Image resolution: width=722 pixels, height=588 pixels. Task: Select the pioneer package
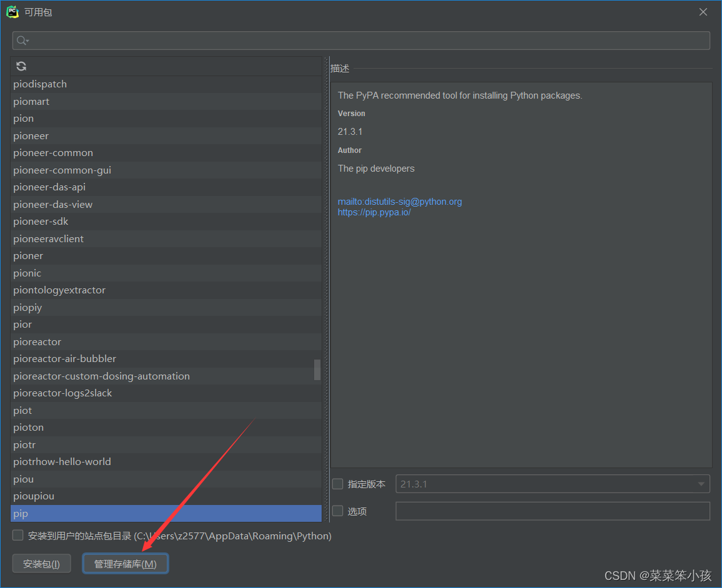point(166,135)
